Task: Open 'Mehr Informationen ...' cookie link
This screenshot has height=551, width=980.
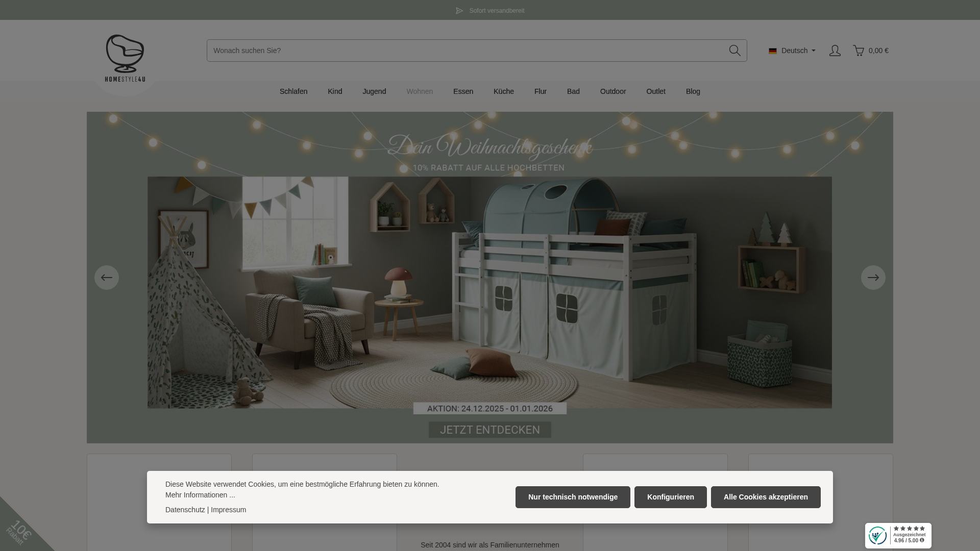Action: coord(200,495)
